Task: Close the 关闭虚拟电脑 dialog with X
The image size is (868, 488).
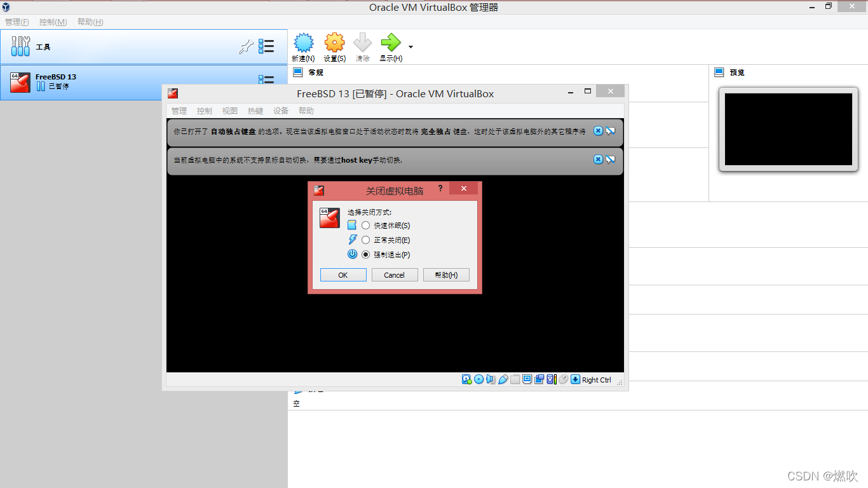Action: click(x=464, y=189)
